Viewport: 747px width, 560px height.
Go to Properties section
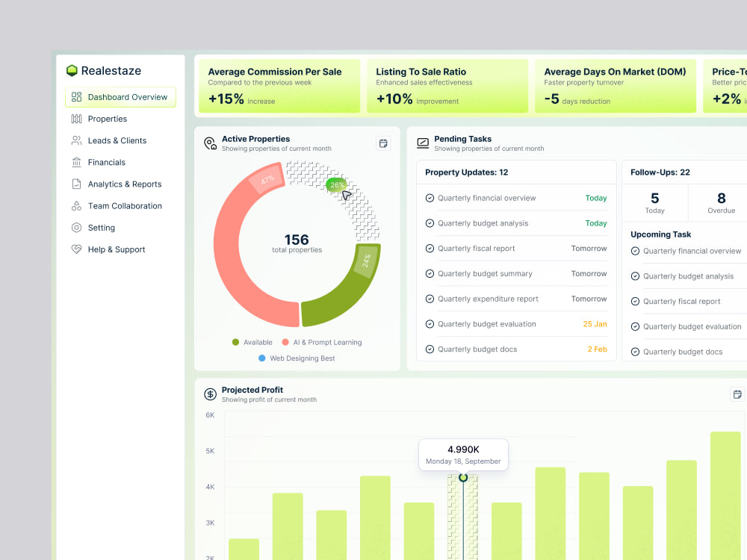pyautogui.click(x=107, y=119)
